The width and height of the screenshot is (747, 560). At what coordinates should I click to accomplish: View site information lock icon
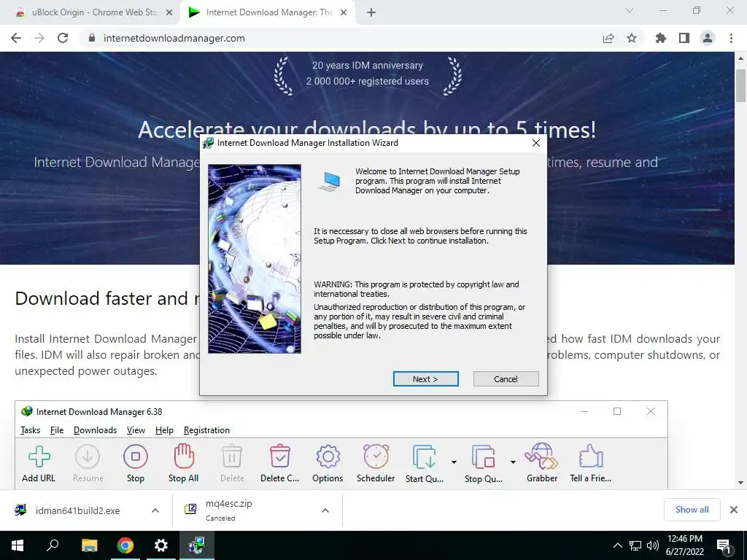click(92, 38)
